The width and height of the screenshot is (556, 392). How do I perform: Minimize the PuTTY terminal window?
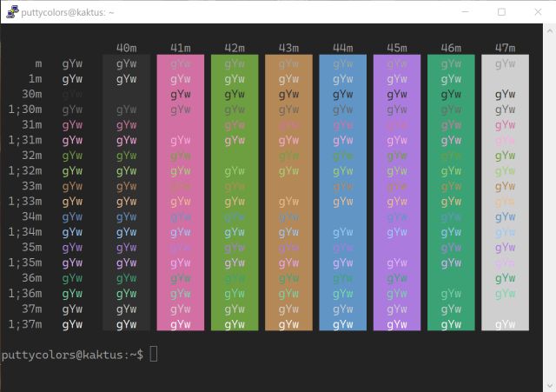click(460, 12)
